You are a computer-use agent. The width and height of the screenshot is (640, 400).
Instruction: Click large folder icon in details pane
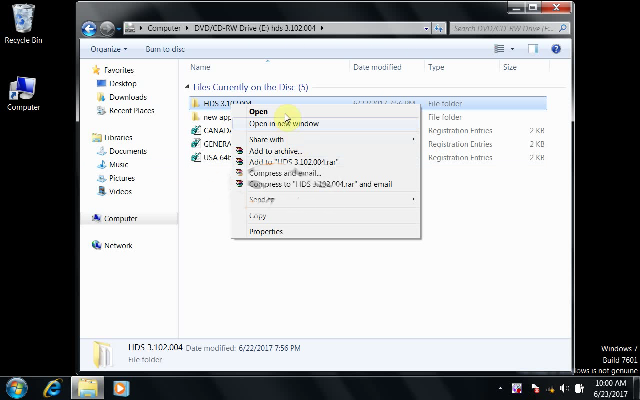(x=102, y=354)
